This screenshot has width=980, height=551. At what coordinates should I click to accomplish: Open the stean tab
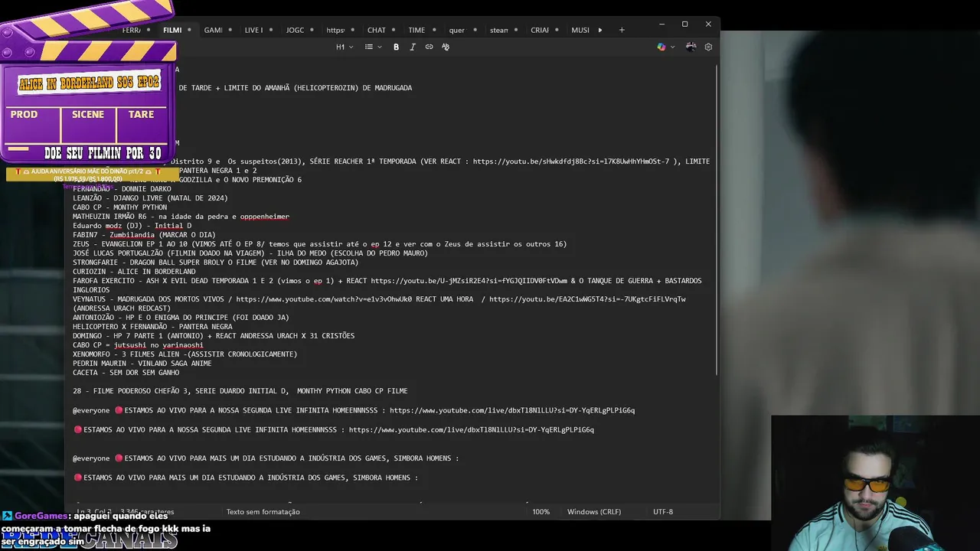499,30
